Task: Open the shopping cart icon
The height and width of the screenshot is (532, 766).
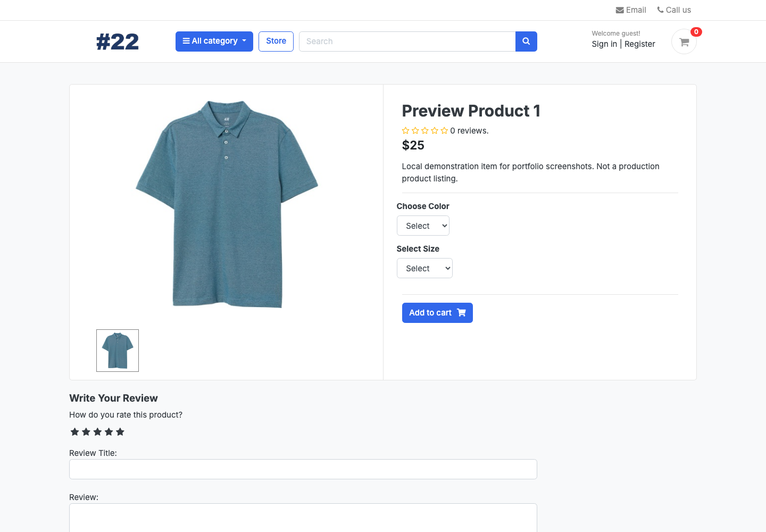Action: coord(684,41)
